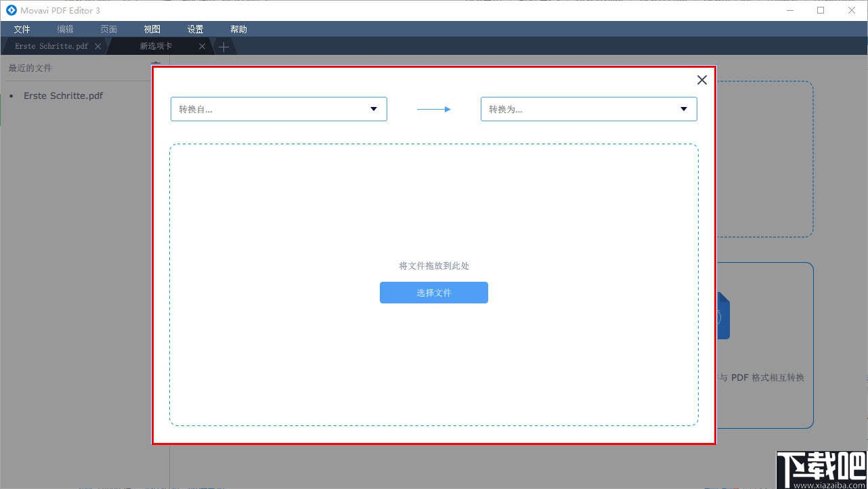The width and height of the screenshot is (868, 489).
Task: Open the 转换为 target format dropdown
Action: (x=588, y=108)
